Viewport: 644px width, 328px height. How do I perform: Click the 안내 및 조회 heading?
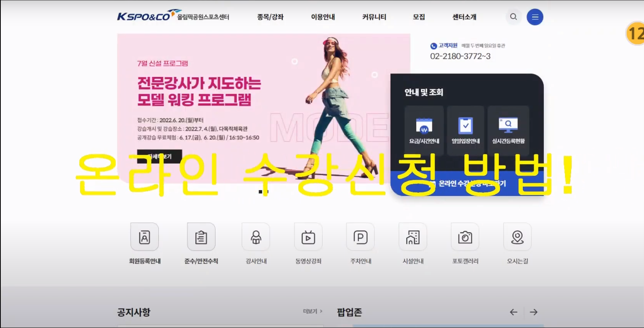pyautogui.click(x=424, y=92)
